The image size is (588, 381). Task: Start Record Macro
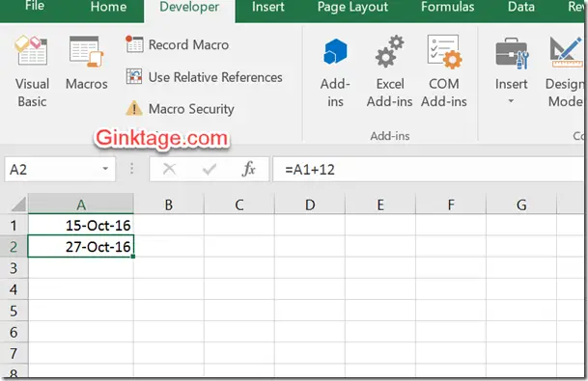click(x=177, y=45)
